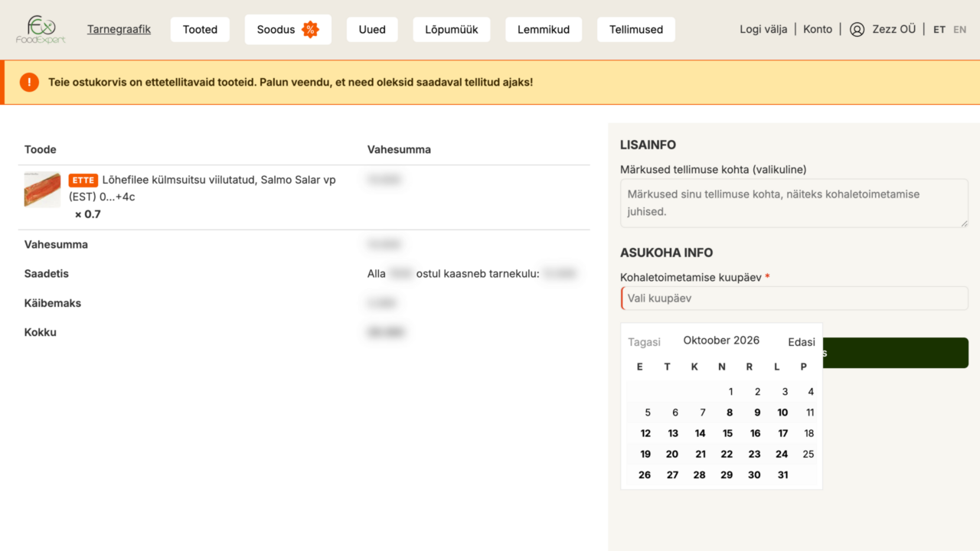Choose October 10 in the calendar
980x551 pixels.
(x=782, y=412)
